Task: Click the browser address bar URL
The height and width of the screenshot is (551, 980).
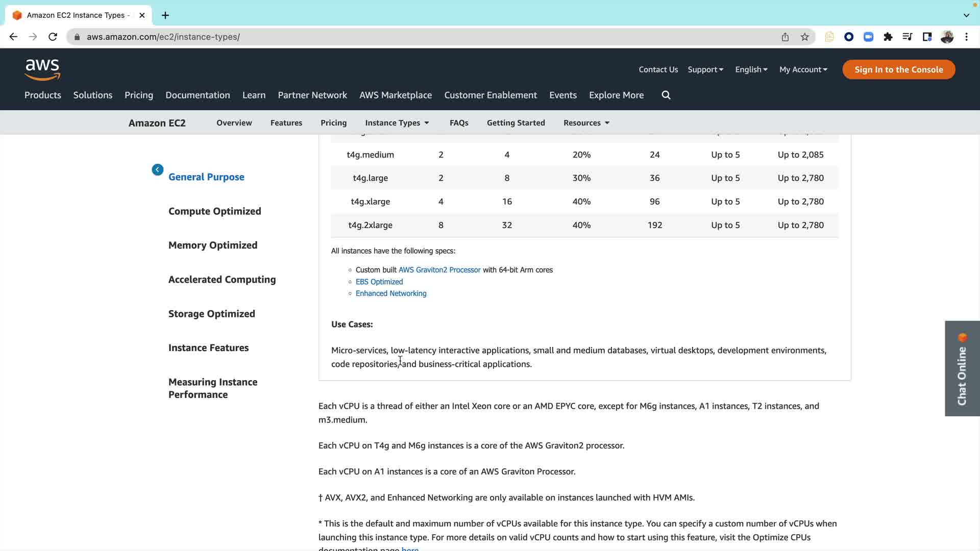Action: click(x=163, y=37)
